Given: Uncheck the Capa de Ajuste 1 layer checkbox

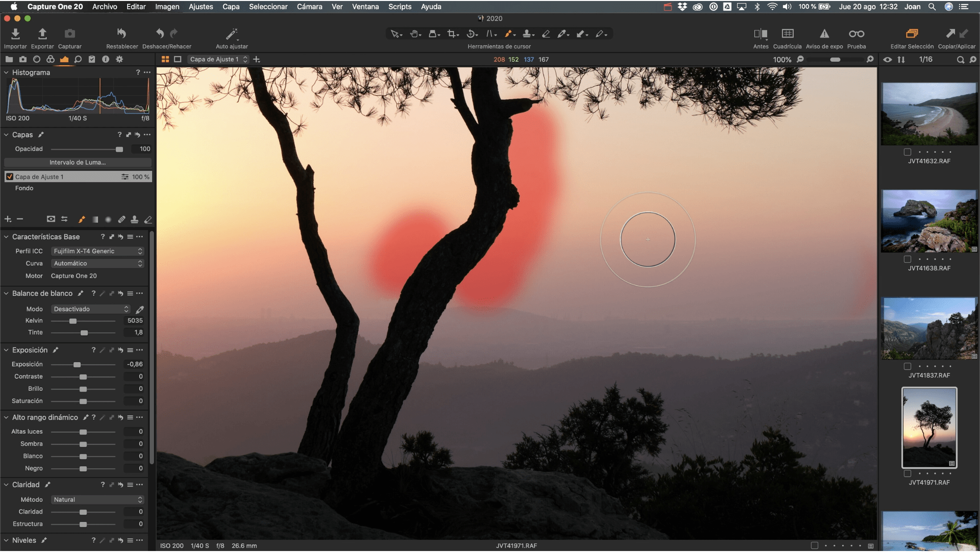Looking at the screenshot, I should click(9, 177).
